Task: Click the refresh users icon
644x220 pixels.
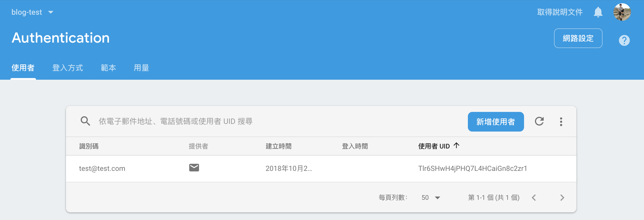Action: click(539, 121)
